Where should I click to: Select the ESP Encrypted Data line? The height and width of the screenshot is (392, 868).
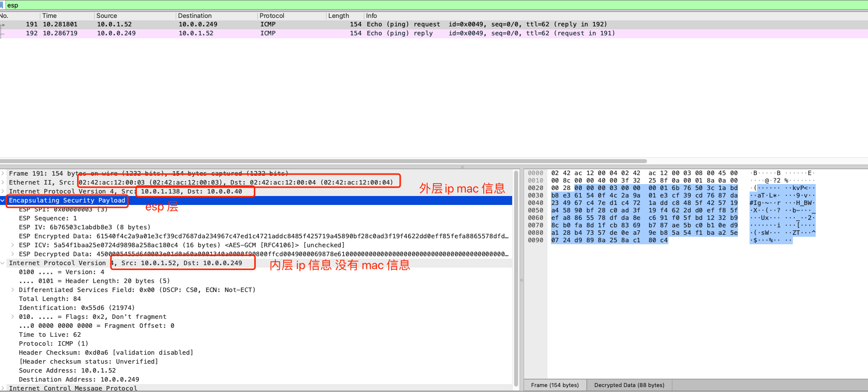tap(264, 236)
